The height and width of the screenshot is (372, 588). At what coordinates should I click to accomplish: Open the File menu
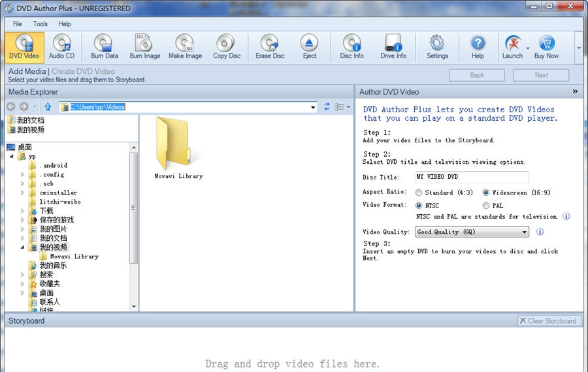(18, 24)
